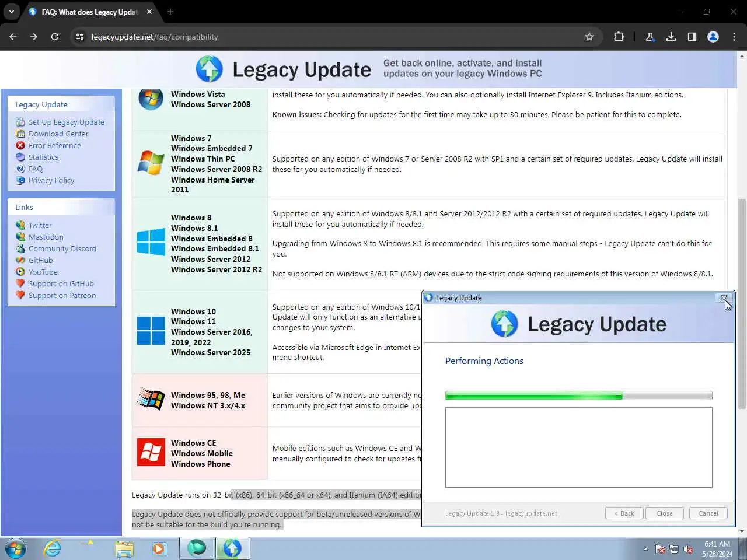Viewport: 747px width, 560px height.
Task: Open the Chrome extensions puzzle icon
Action: (x=619, y=37)
